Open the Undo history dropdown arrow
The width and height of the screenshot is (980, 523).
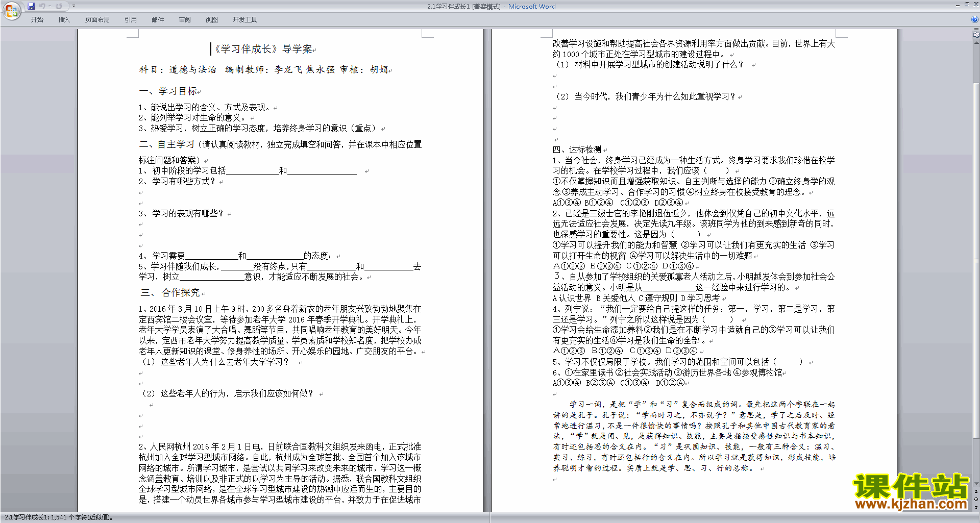(50, 6)
